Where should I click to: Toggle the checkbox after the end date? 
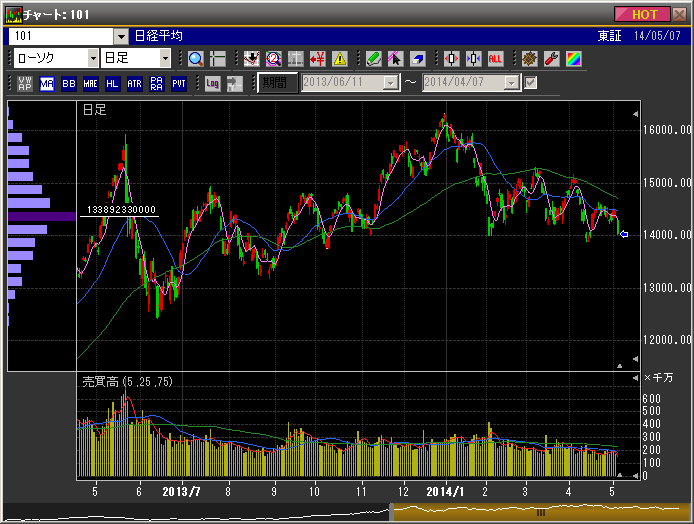(531, 83)
